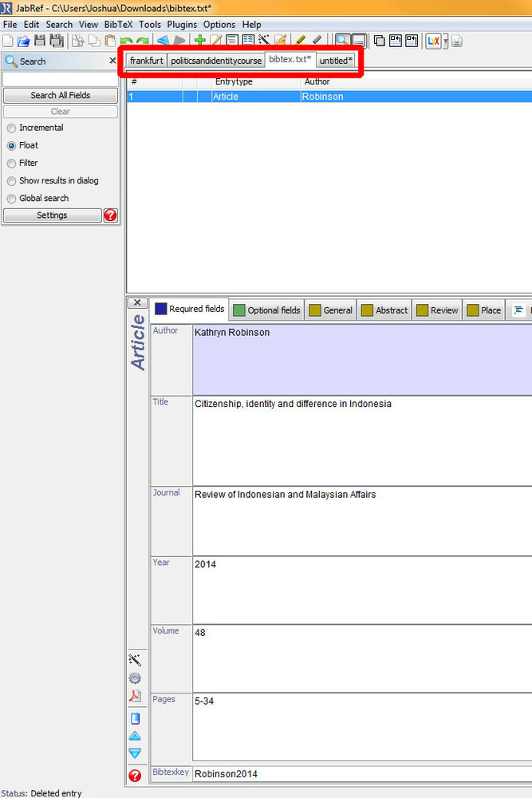Switch to Optional fields tab
This screenshot has width=532, height=798.
266,310
